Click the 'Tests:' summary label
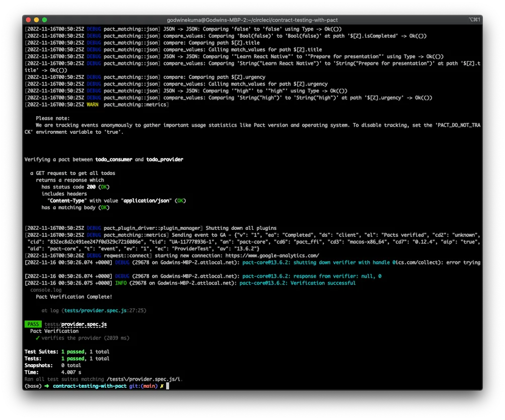 pos(33,359)
